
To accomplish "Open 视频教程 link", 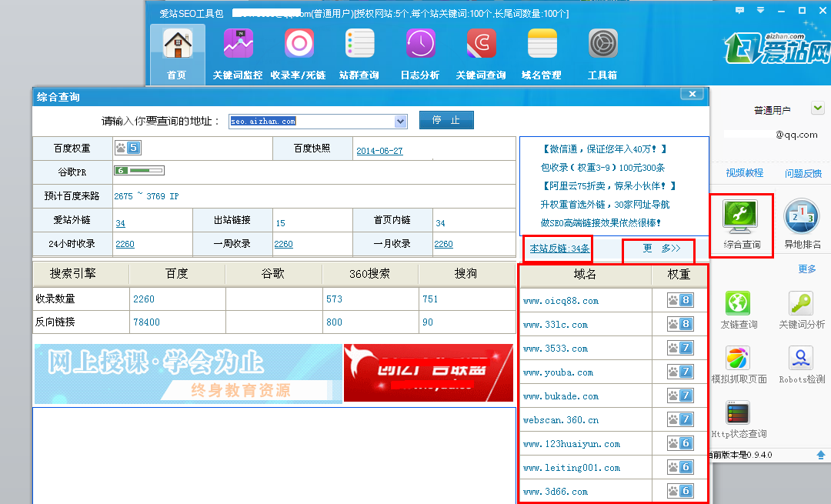I will [x=745, y=173].
